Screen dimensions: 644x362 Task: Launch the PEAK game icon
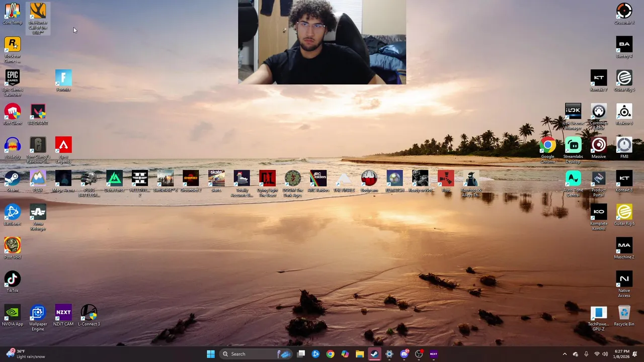point(38,182)
